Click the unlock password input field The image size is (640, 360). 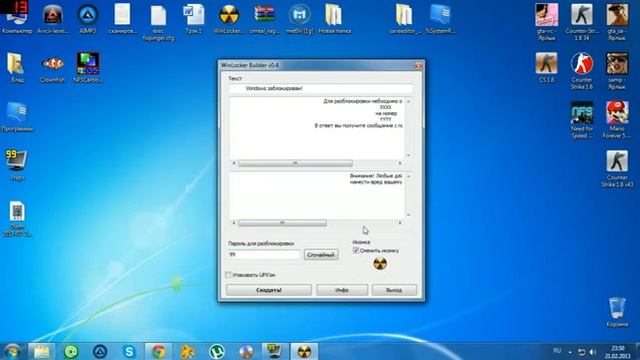264,254
